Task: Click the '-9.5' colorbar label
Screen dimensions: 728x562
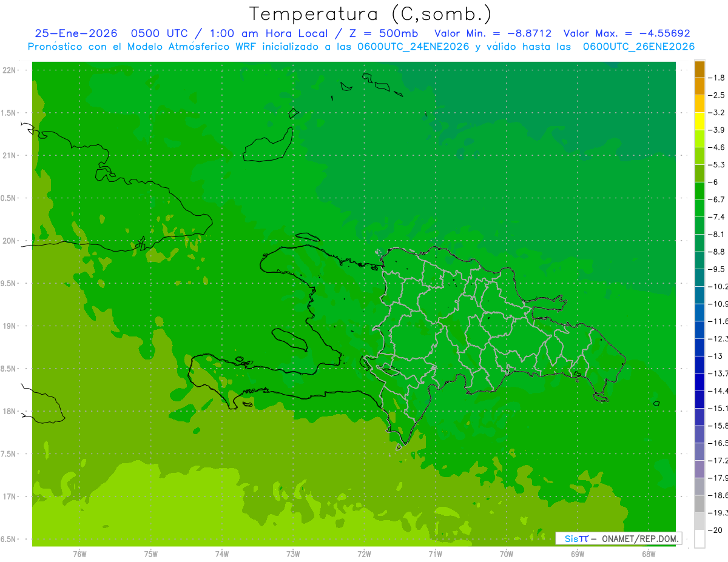Action: tap(716, 269)
